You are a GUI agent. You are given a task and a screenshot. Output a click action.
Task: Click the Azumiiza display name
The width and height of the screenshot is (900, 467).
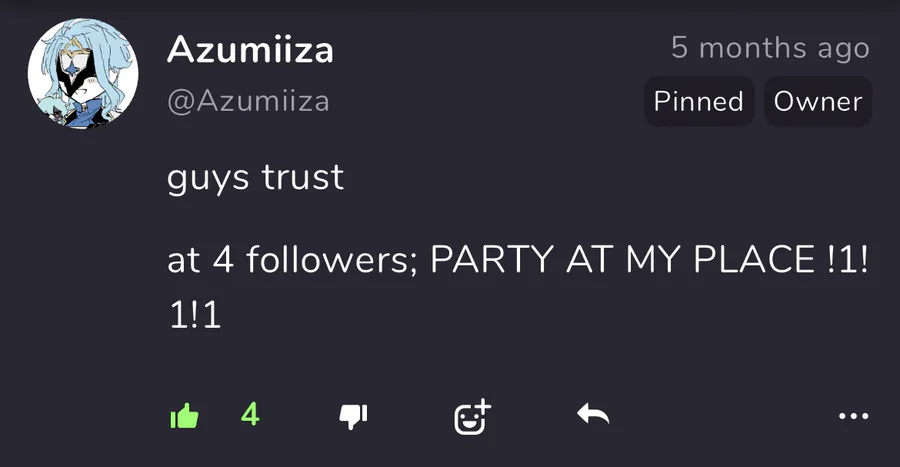point(250,49)
